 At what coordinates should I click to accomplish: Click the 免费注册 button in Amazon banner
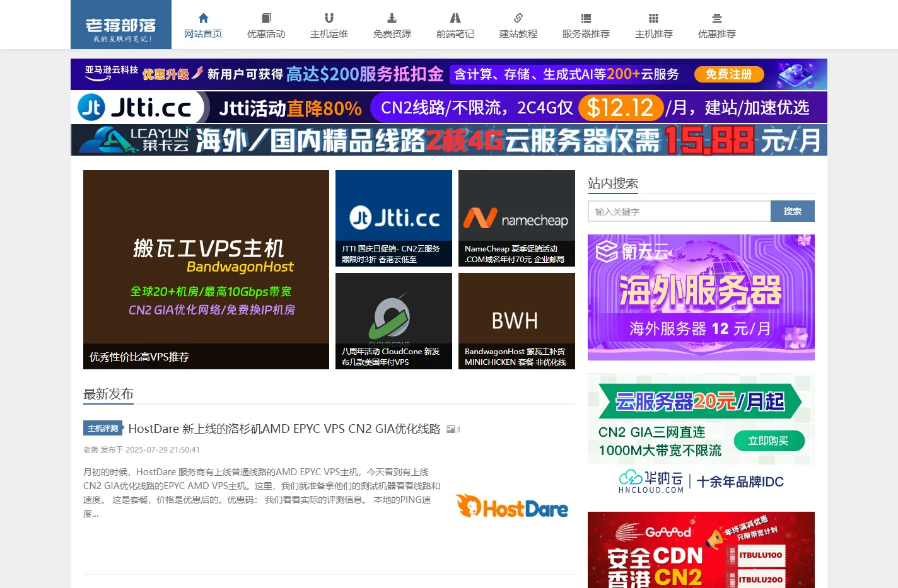(x=729, y=74)
